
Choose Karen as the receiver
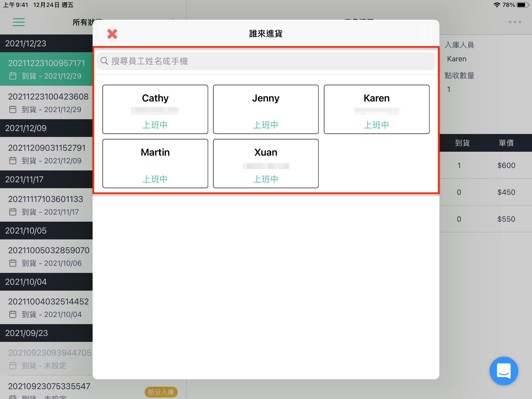pyautogui.click(x=377, y=109)
